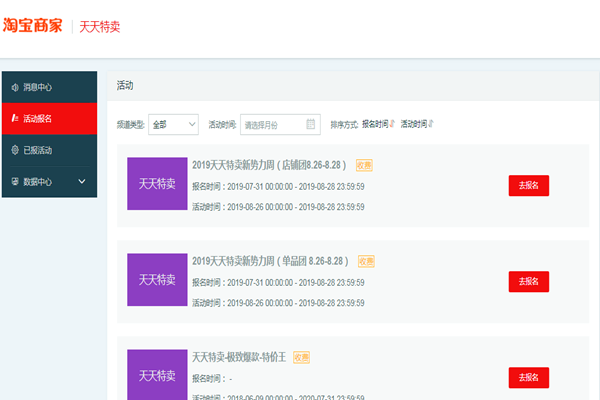The height and width of the screenshot is (400, 600).
Task: Click 天天特卖 thumbnail of 单品团 activity
Action: click(x=157, y=280)
